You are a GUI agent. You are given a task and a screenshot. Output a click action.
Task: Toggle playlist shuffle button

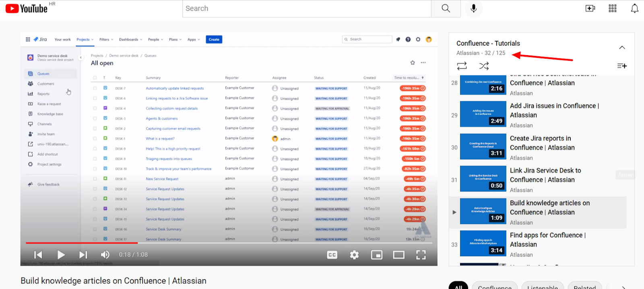(484, 66)
